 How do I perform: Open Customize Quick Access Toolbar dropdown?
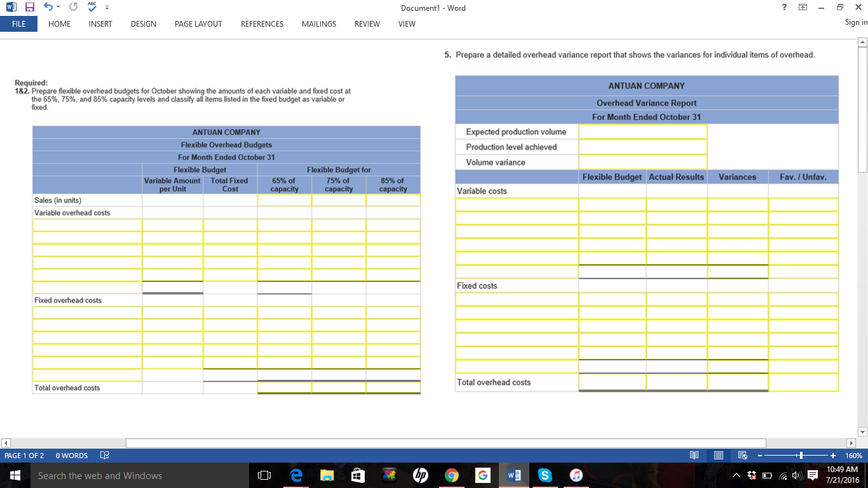click(106, 8)
